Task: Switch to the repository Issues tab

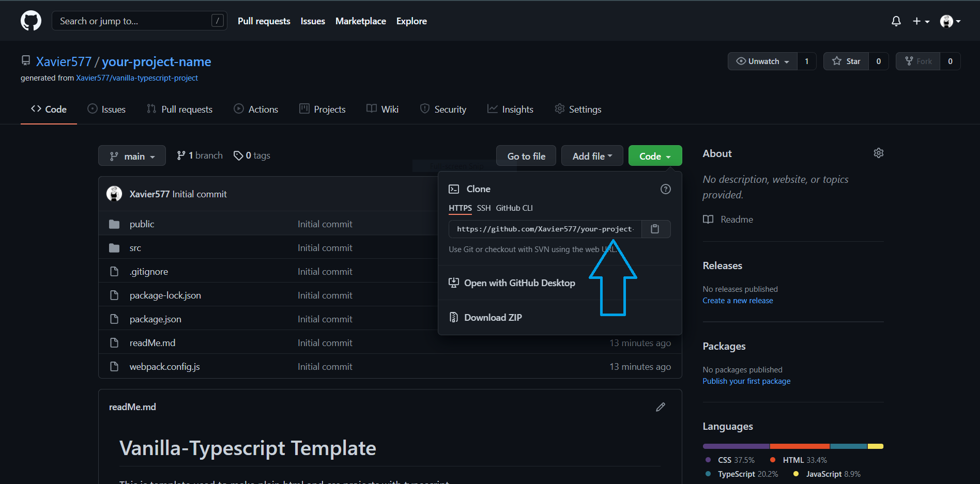Action: coord(106,110)
